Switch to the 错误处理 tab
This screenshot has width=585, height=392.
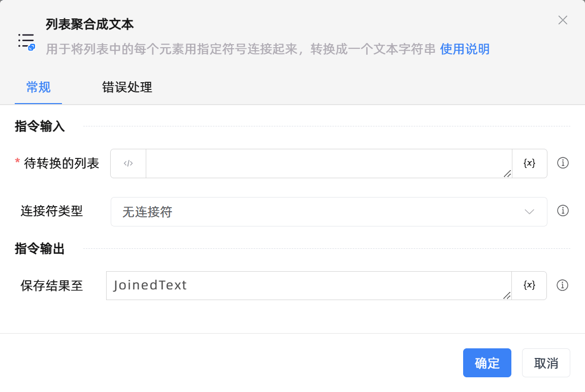coord(127,87)
